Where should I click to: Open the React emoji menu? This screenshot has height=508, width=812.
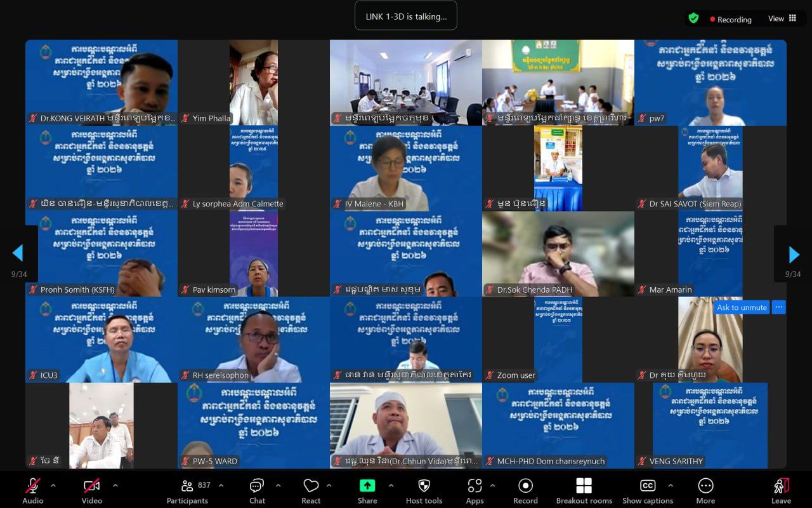(311, 486)
